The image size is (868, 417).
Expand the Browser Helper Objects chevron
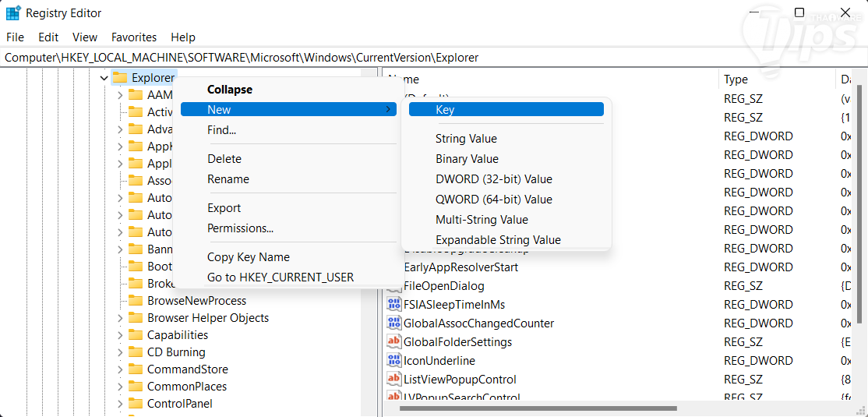click(x=120, y=318)
